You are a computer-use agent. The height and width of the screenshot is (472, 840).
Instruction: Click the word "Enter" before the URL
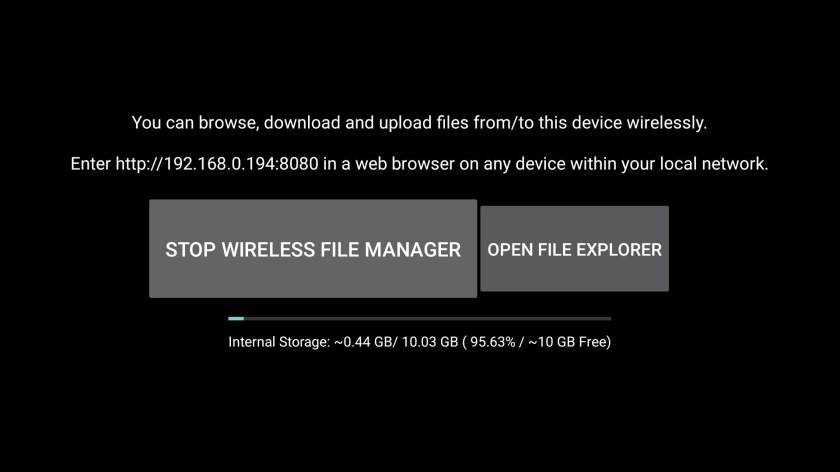click(91, 164)
